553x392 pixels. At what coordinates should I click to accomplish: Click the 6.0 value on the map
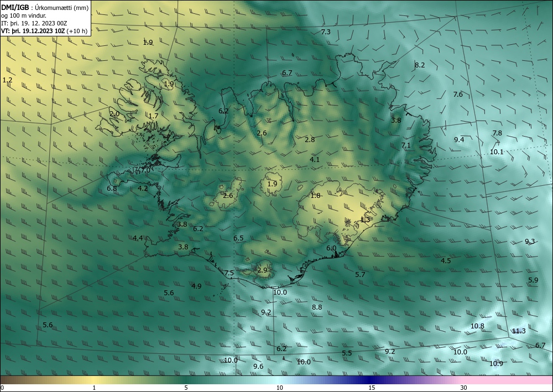pos(331,248)
